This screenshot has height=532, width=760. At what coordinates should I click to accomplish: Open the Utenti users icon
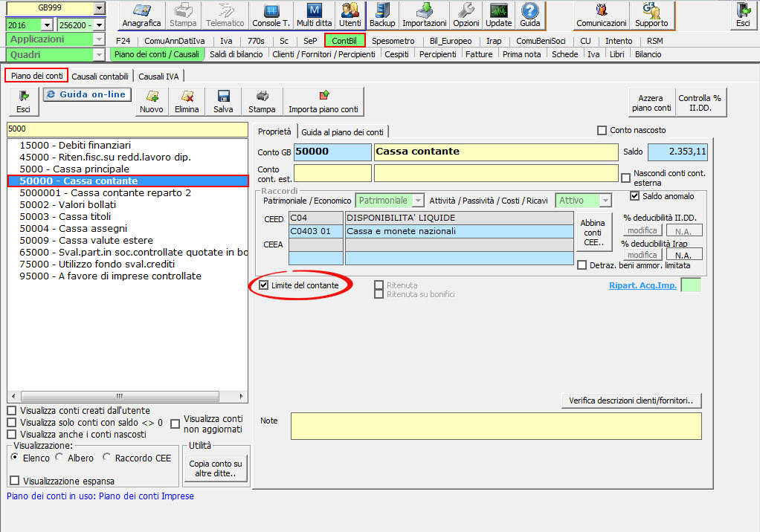pyautogui.click(x=350, y=16)
